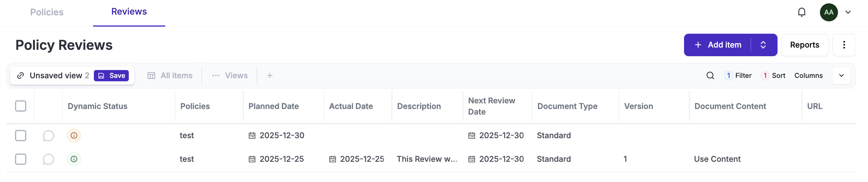
Task: Check the second review row checkbox
Action: pyautogui.click(x=21, y=159)
